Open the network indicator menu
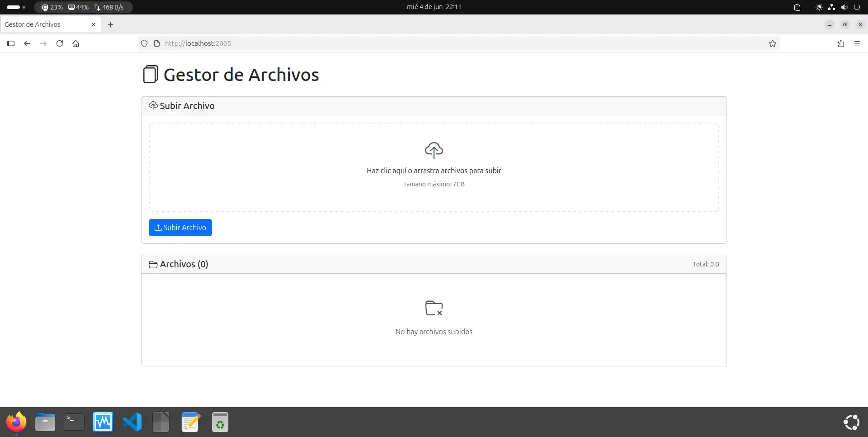 832,7
